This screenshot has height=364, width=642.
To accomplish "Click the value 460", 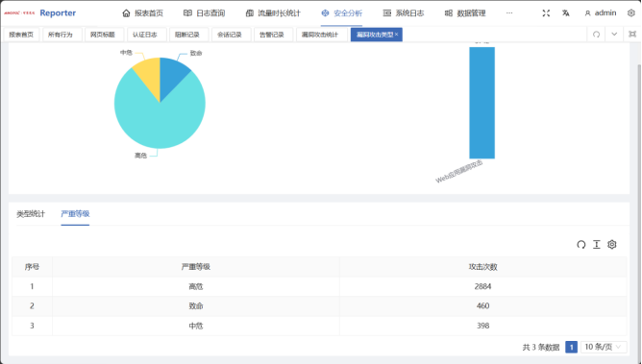I will (482, 306).
